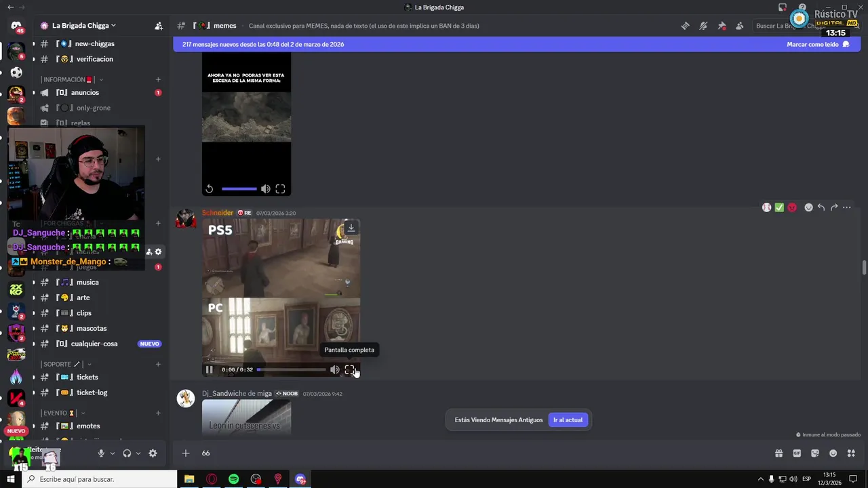This screenshot has height=488, width=868.
Task: Seek on the PS5 video progress bar
Action: tap(291, 369)
